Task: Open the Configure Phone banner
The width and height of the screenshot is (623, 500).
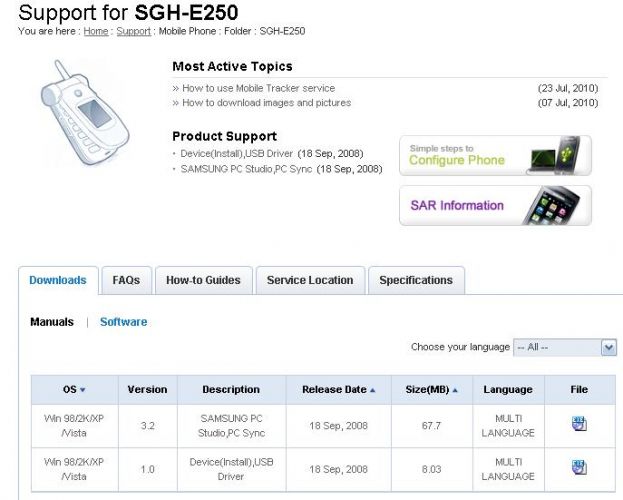Action: click(x=495, y=155)
